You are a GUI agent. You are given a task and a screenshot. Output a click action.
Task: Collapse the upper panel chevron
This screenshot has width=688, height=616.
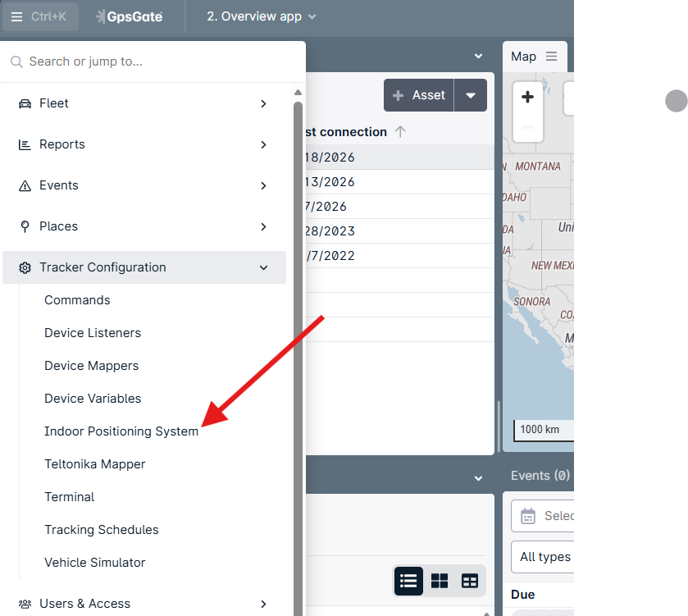click(x=479, y=57)
